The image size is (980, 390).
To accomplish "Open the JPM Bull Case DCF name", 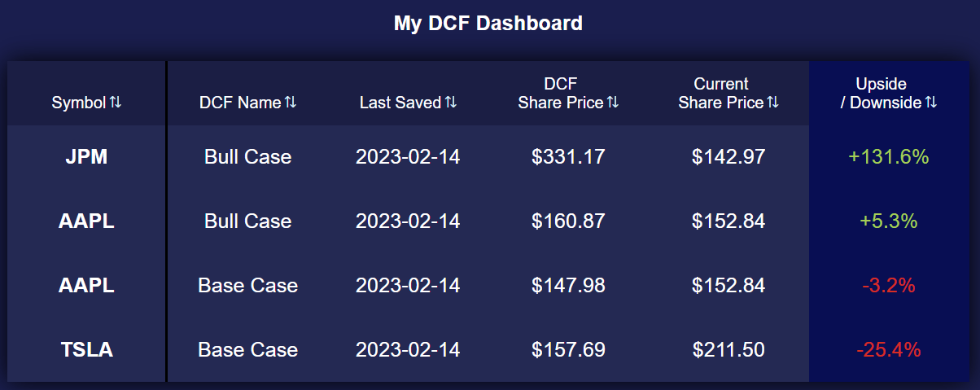I will 247,157.
